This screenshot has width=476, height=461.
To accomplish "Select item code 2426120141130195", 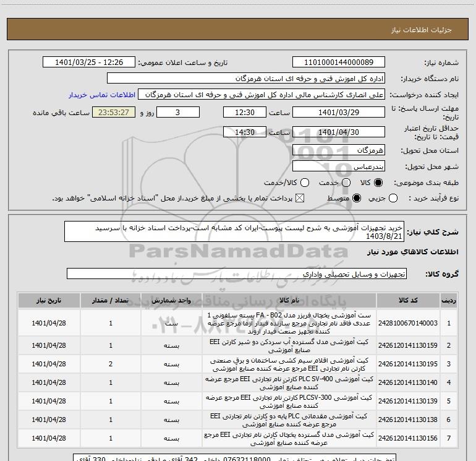I will click(x=408, y=364).
